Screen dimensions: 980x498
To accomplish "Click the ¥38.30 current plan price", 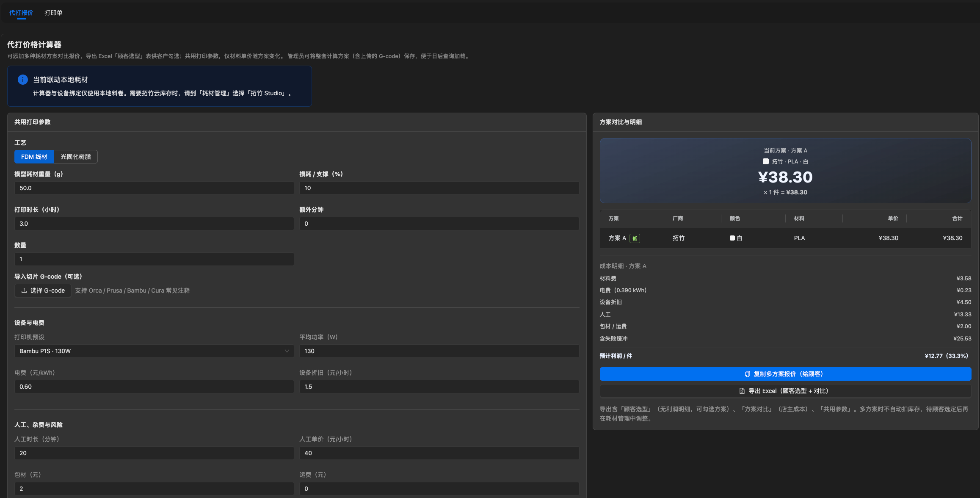I will click(785, 177).
